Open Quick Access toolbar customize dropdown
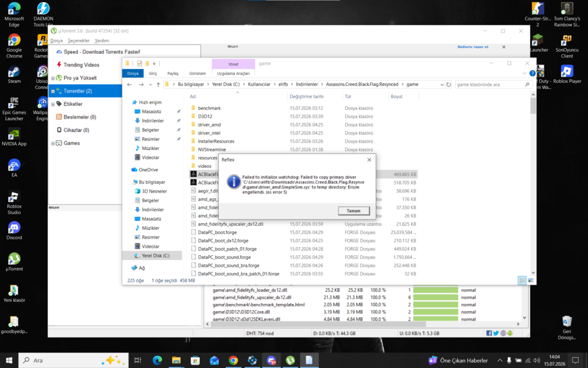This screenshot has height=368, width=588. (x=154, y=63)
